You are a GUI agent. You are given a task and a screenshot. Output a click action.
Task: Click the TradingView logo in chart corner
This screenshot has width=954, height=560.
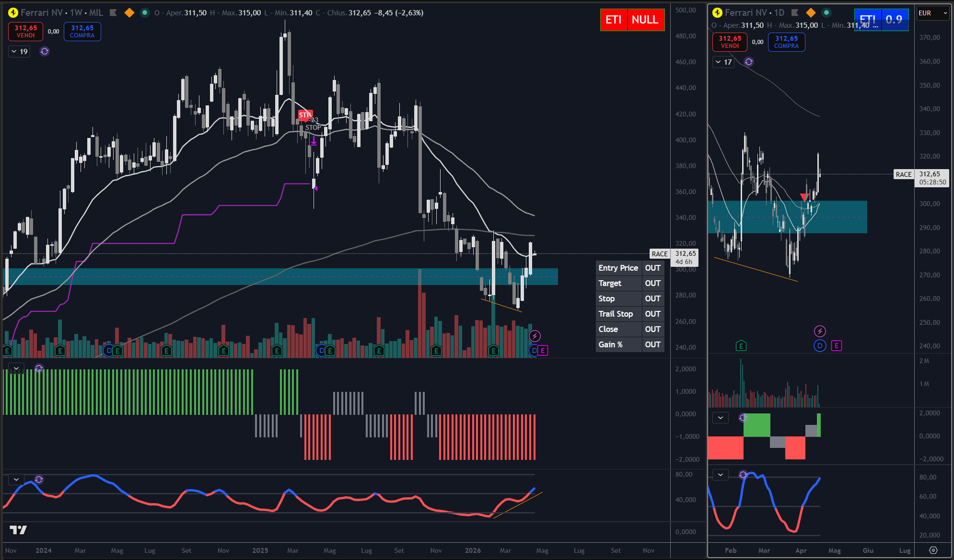pyautogui.click(x=18, y=530)
